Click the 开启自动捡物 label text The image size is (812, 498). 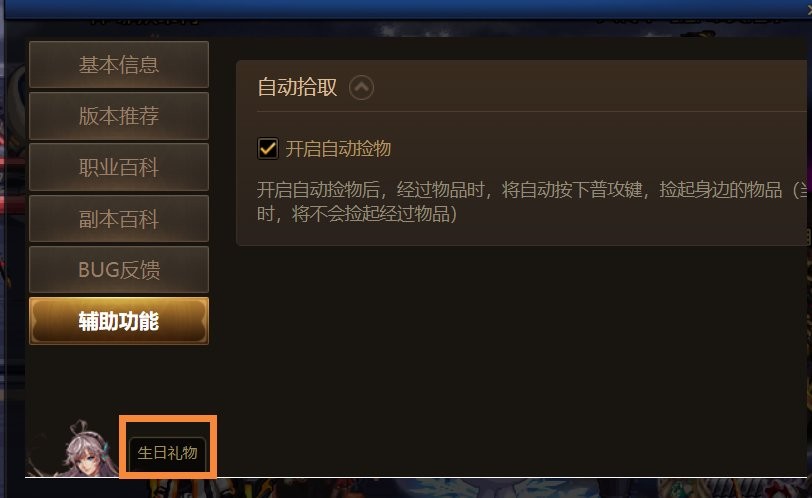pyautogui.click(x=338, y=149)
